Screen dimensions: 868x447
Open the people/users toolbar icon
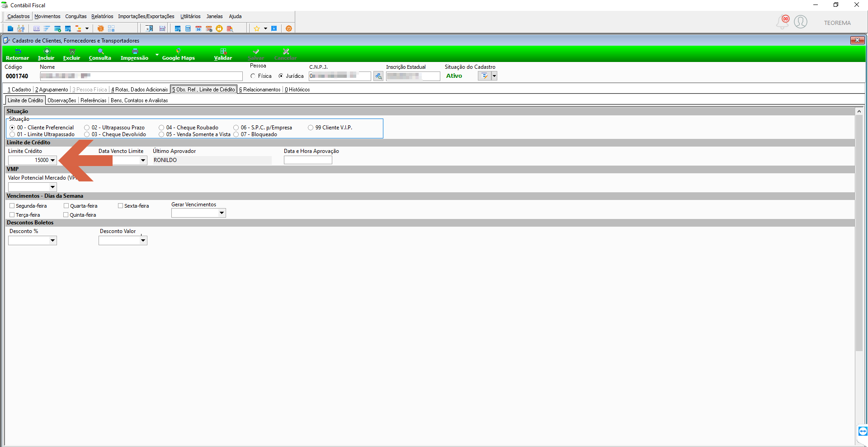click(21, 29)
